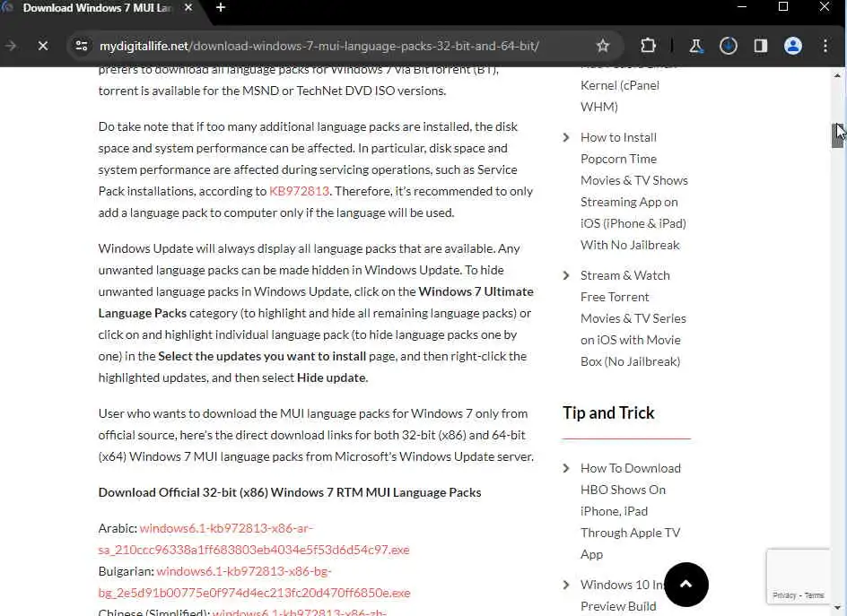The image size is (847, 616).
Task: Open a new tab with plus button
Action: click(221, 7)
